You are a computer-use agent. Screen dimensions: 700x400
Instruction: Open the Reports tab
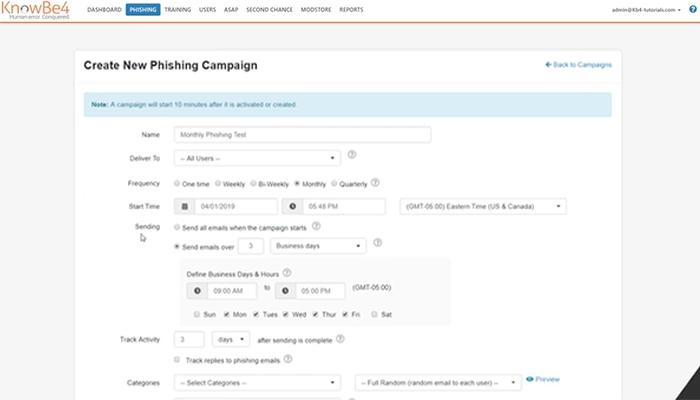point(351,9)
